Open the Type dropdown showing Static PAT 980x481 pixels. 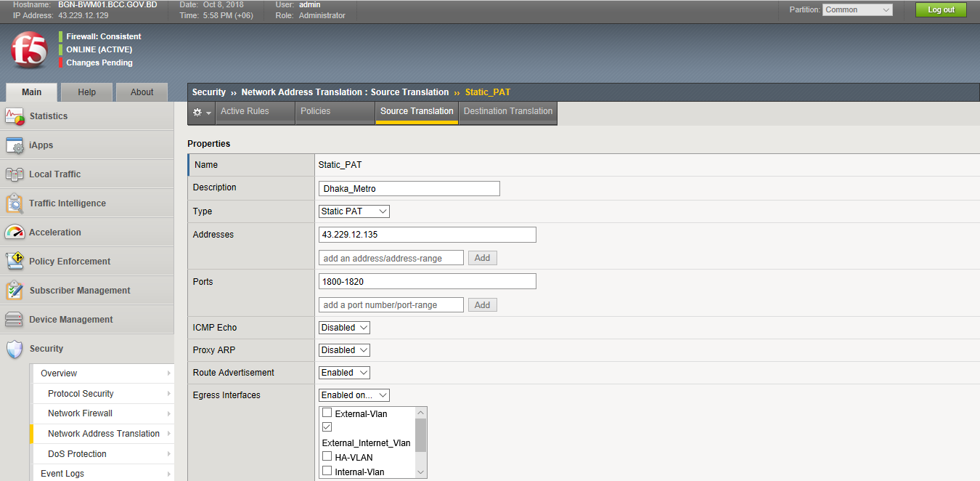tap(354, 211)
